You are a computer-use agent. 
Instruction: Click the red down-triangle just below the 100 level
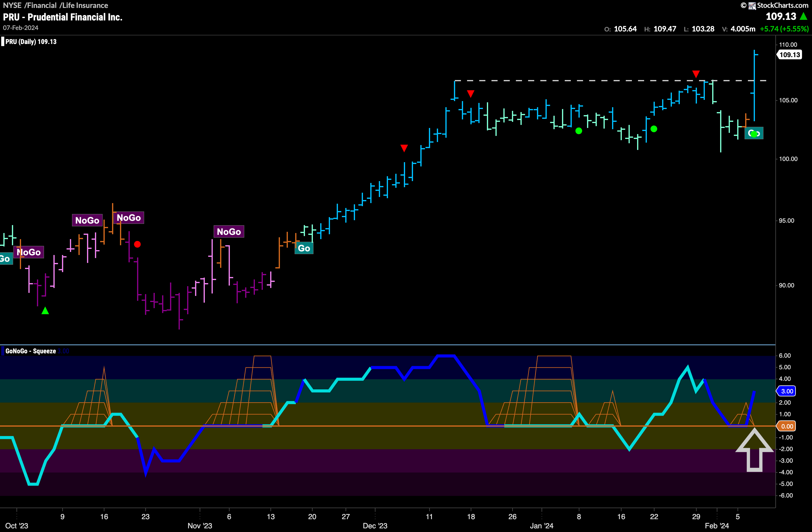(404, 148)
